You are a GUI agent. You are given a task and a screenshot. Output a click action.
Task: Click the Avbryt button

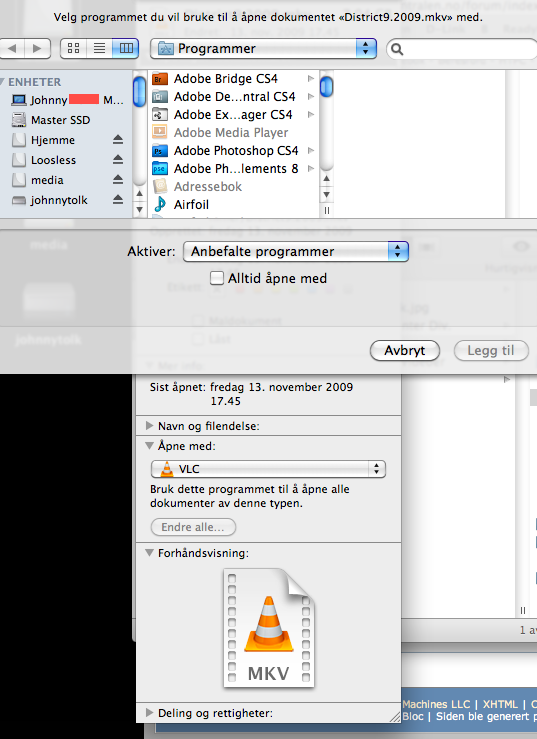coord(405,351)
